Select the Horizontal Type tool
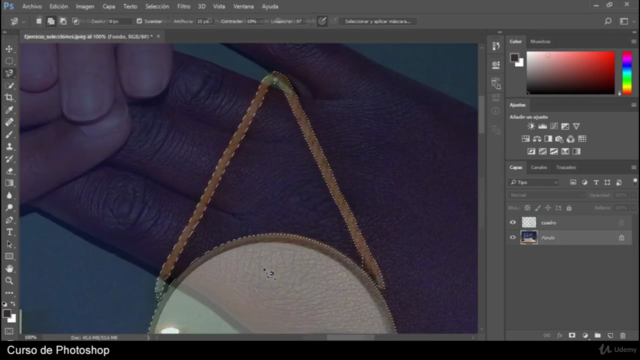 click(x=9, y=232)
